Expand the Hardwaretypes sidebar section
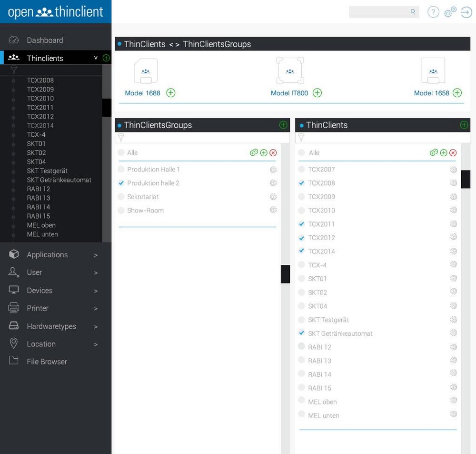The image size is (476, 454). pos(96,327)
